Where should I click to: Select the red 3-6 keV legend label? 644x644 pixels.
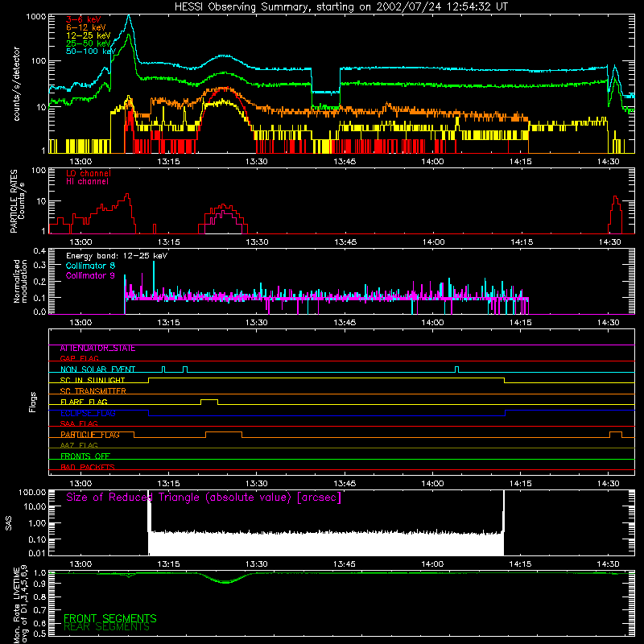83,19
